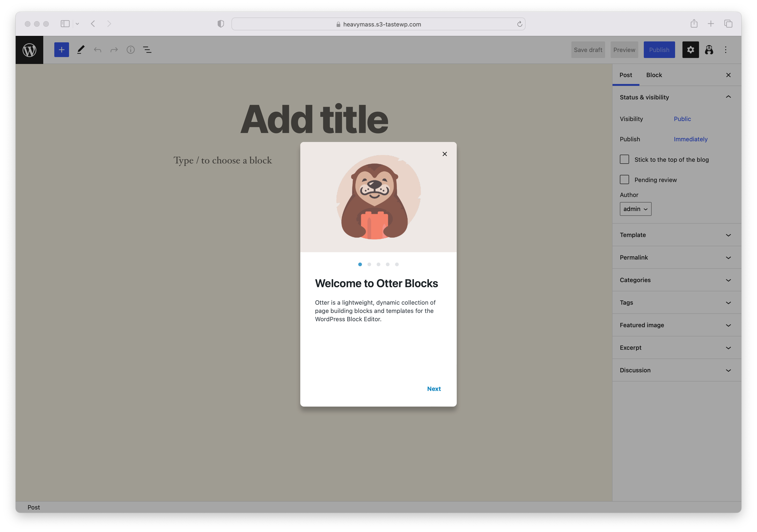Open the editor settings panel
The image size is (757, 532).
(x=691, y=49)
